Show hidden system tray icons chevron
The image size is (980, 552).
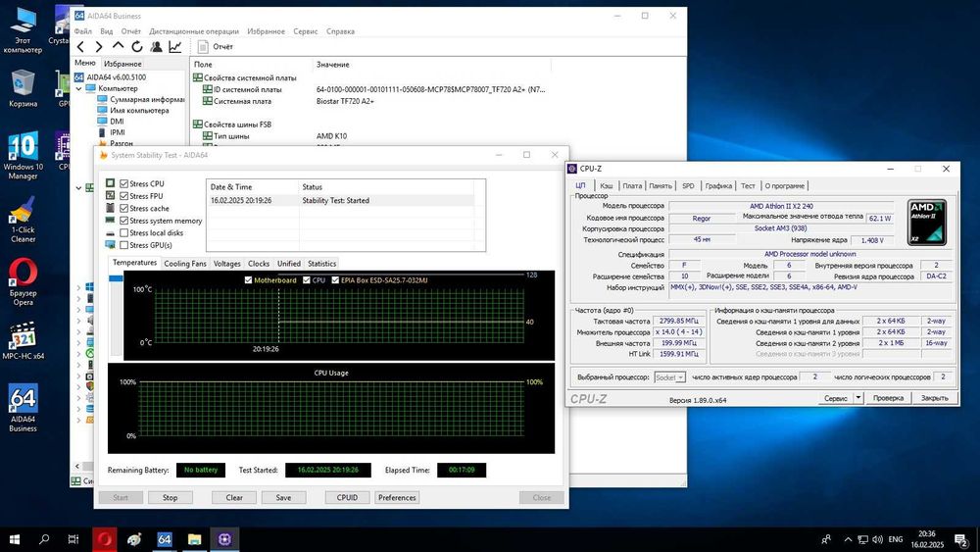point(848,539)
